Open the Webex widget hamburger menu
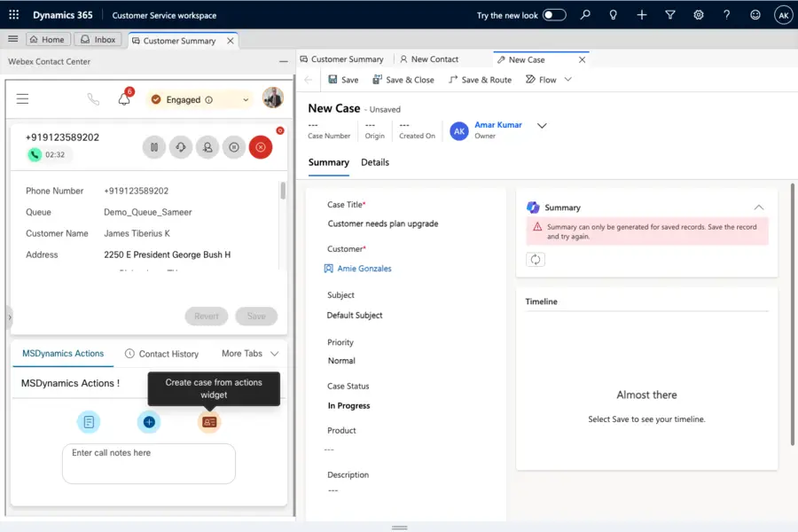Screen dimensions: 798x532 tap(22, 99)
